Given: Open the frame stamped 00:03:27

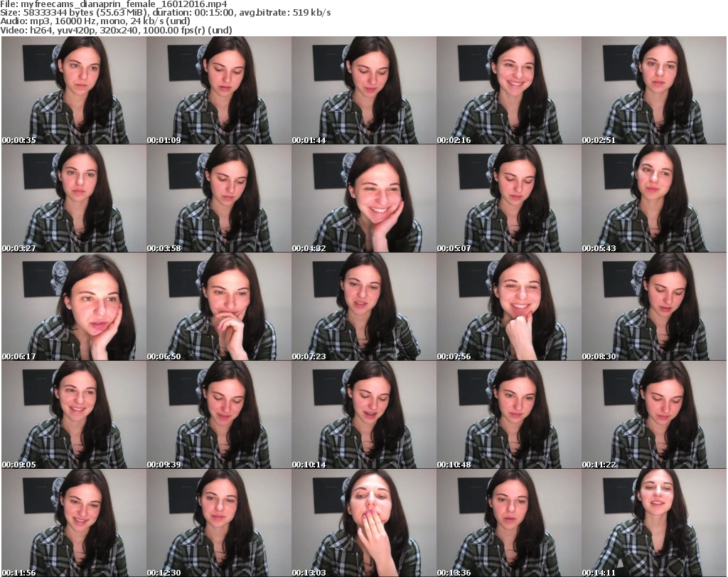Looking at the screenshot, I should 74,198.
